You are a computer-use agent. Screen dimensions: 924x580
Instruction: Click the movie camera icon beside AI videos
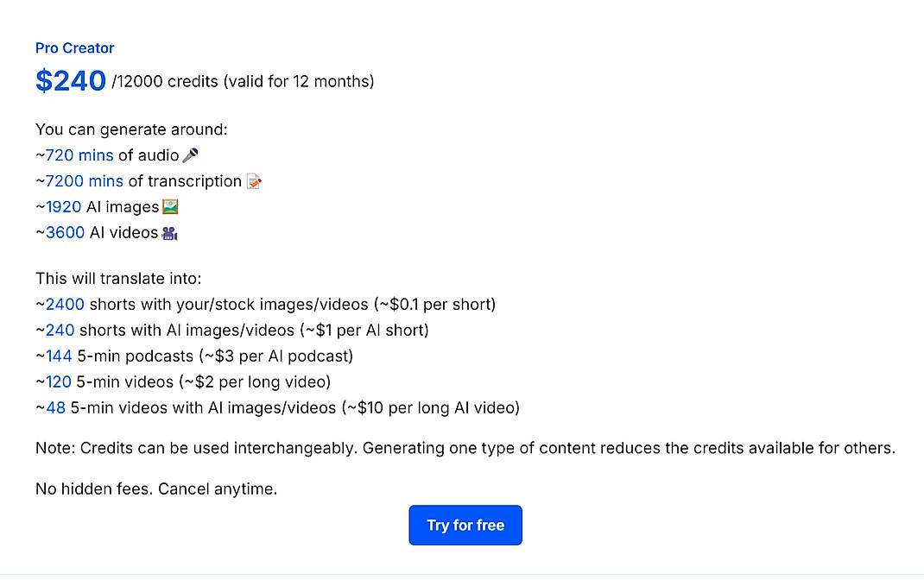168,232
